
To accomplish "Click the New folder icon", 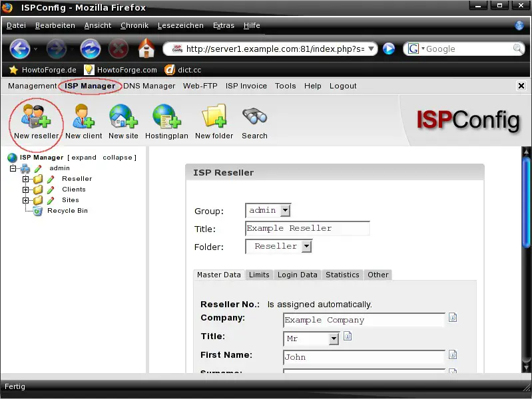I will coord(214,116).
